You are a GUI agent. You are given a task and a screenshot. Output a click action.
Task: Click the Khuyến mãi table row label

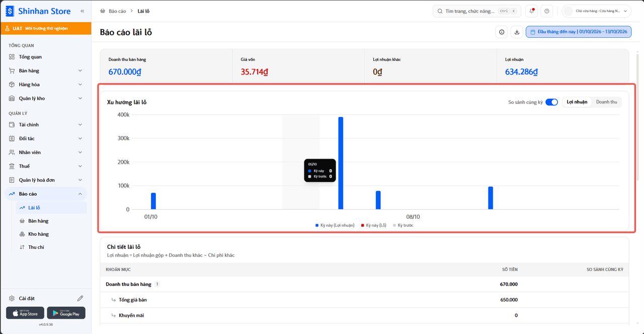pos(131,315)
